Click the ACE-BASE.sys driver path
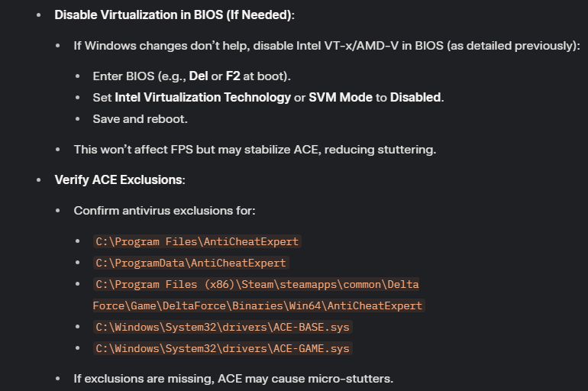 pos(222,327)
